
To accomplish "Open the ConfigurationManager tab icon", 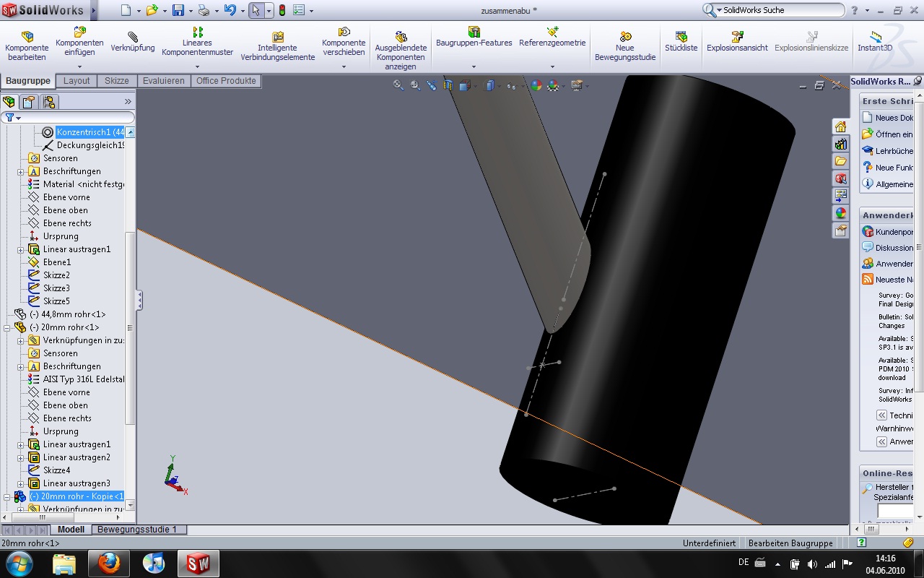I will tap(48, 101).
